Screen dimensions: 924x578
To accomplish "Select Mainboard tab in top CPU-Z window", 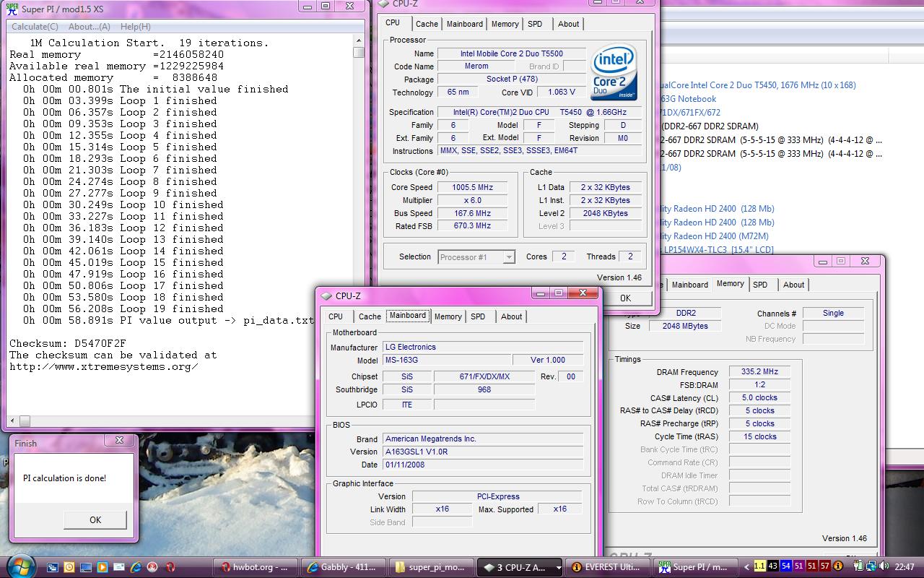I will [x=464, y=24].
